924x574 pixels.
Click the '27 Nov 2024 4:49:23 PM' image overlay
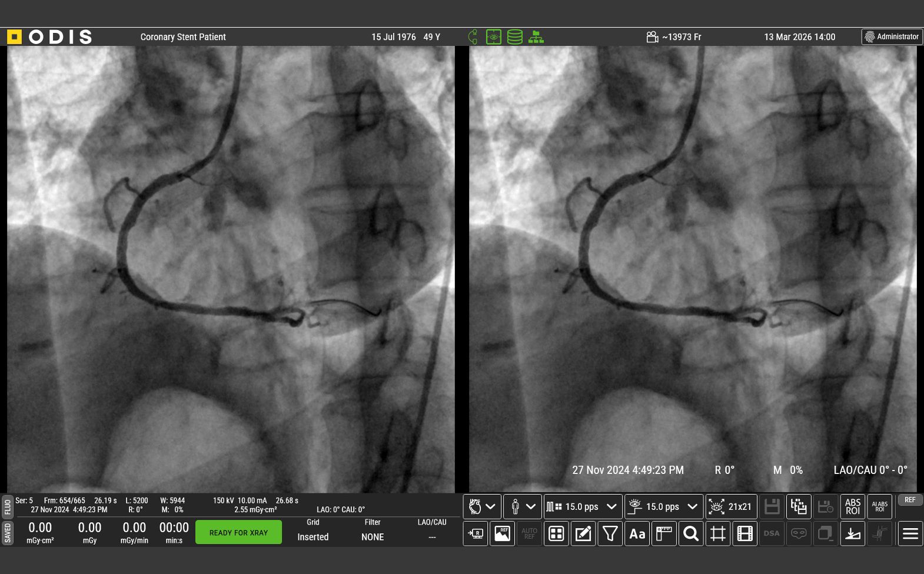point(628,470)
